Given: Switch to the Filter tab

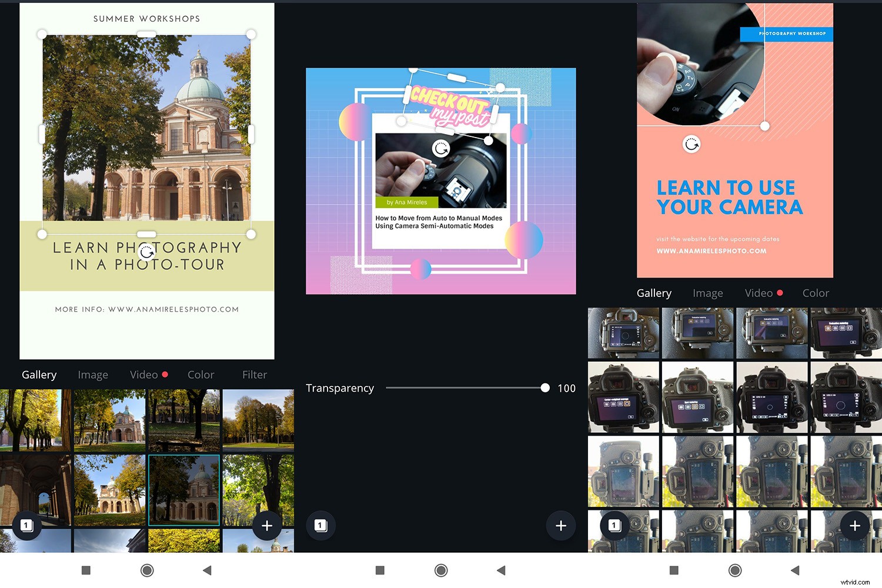Looking at the screenshot, I should (254, 375).
